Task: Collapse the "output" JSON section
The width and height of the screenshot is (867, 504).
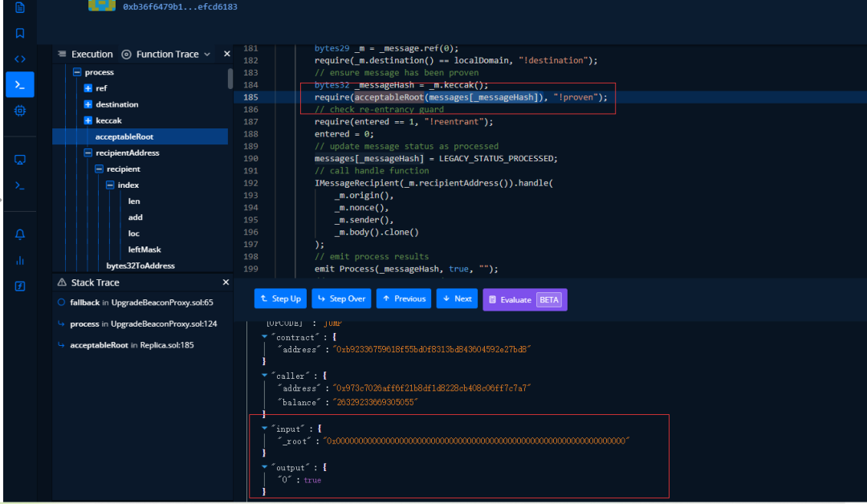Action: (x=264, y=466)
